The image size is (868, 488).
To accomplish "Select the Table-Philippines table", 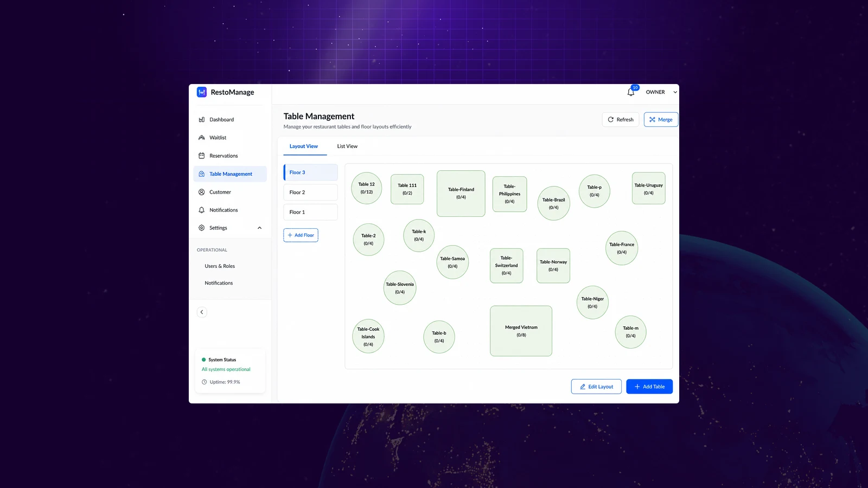I will pyautogui.click(x=509, y=194).
